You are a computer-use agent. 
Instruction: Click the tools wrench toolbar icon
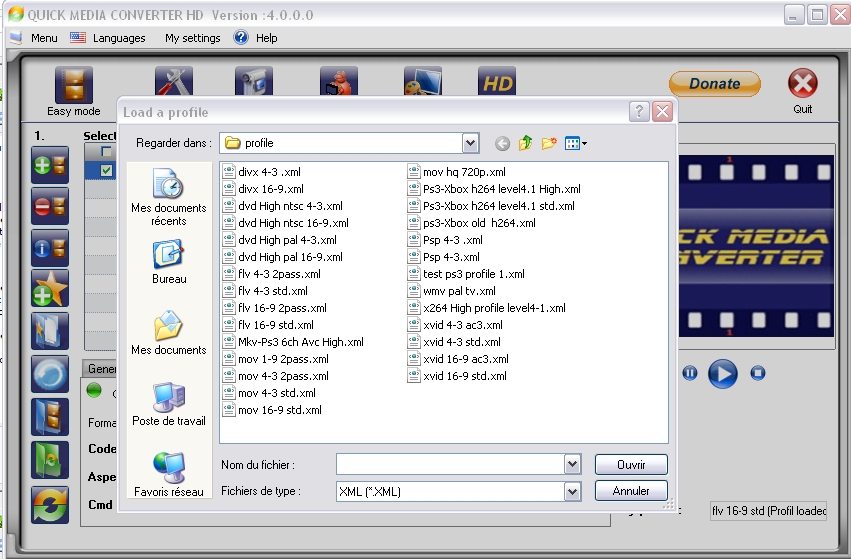pos(174,81)
